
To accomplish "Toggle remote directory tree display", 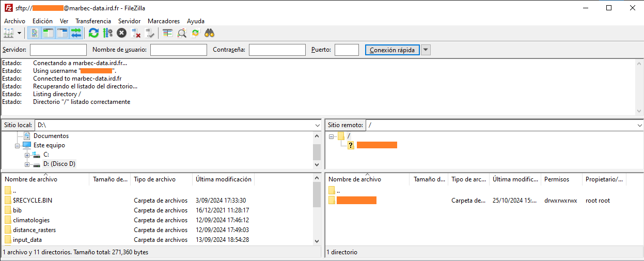I will tap(62, 33).
